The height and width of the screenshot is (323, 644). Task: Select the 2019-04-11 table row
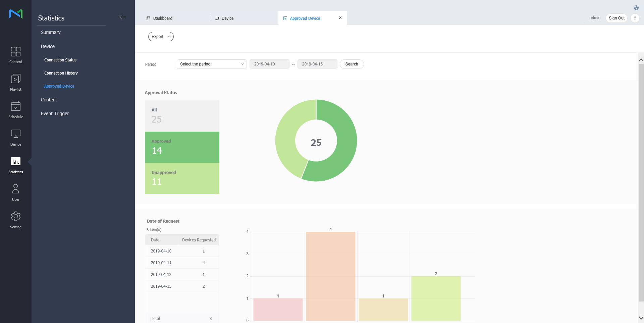point(182,263)
